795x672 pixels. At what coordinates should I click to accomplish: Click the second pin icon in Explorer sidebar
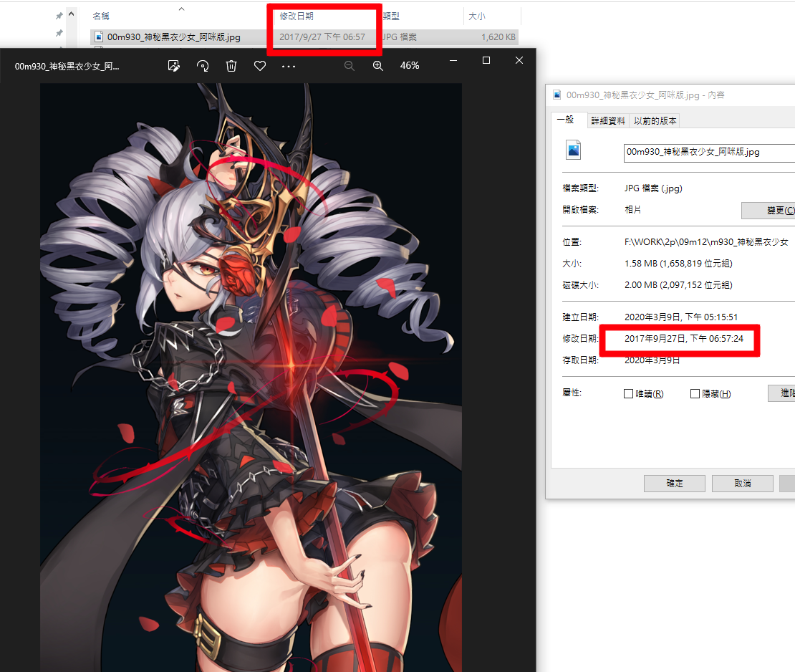coord(59,34)
